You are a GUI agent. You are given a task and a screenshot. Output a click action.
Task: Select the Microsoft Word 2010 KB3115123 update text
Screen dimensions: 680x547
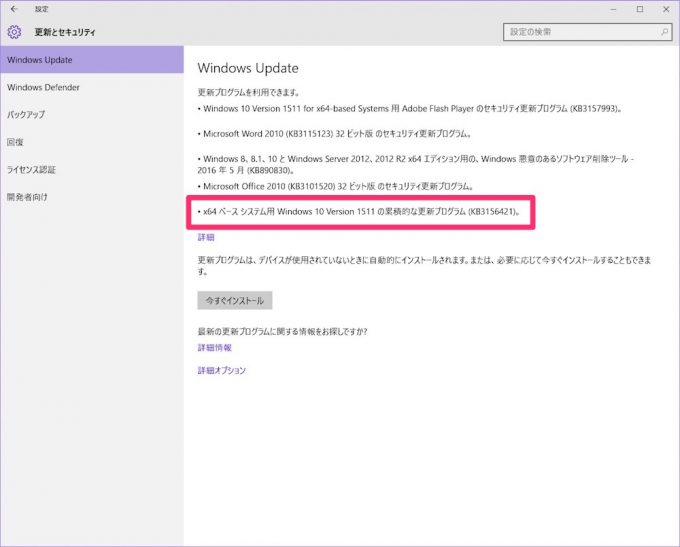point(334,134)
